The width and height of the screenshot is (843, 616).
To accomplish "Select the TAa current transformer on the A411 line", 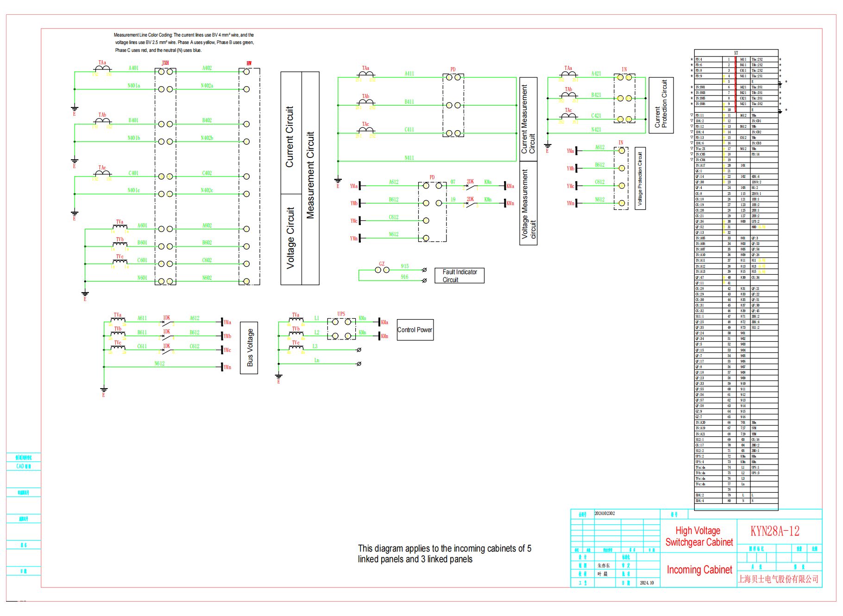I will [365, 74].
